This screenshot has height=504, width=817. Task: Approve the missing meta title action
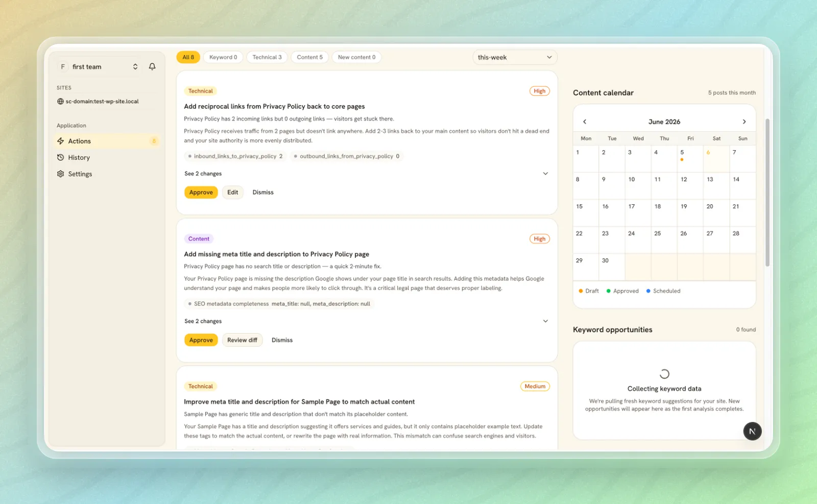point(201,340)
